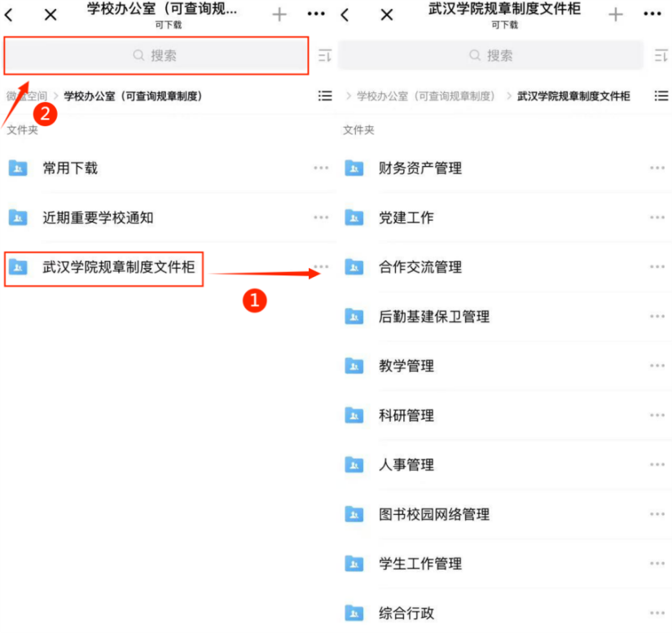Open more options for 常用下载 folder

[321, 168]
